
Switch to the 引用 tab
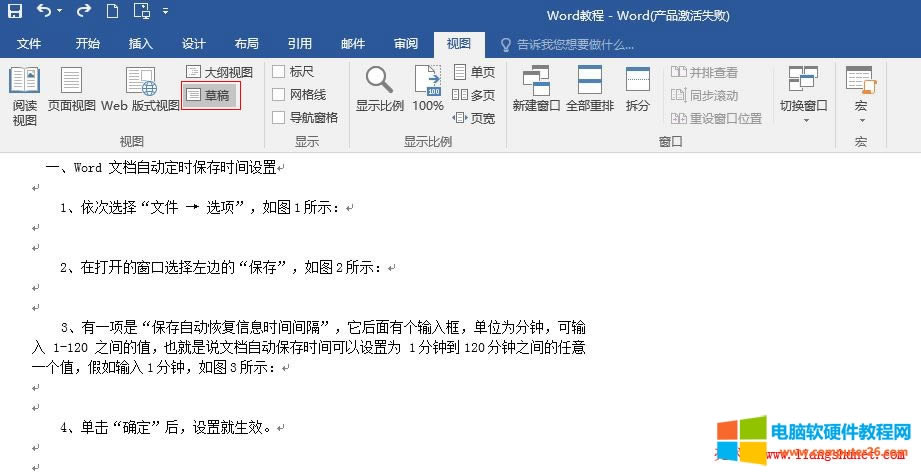(300, 43)
